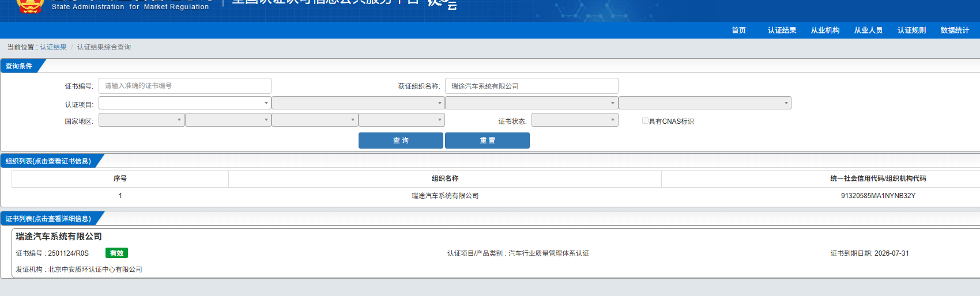Expand the 证书状态 dropdown

pos(575,120)
